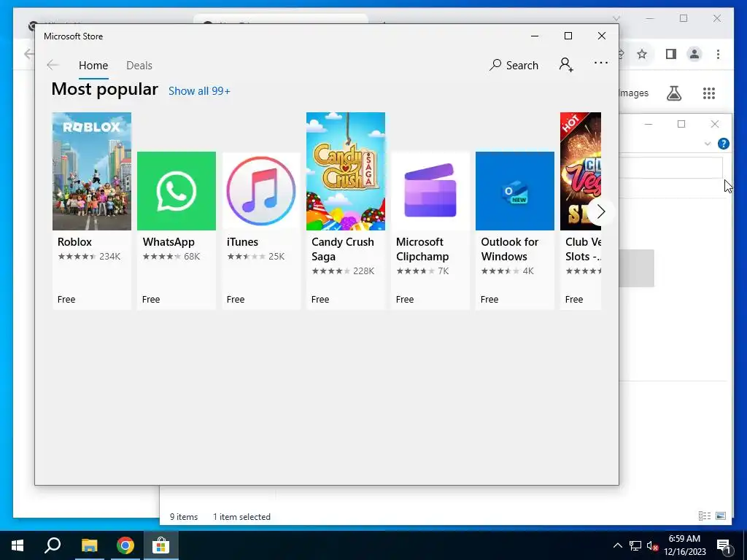Click Chrome profile avatar icon
The image size is (747, 560).
694,54
